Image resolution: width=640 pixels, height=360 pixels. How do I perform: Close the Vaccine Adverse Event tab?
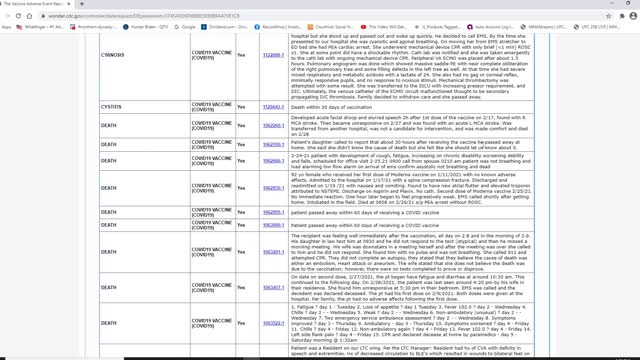[x=69, y=4]
